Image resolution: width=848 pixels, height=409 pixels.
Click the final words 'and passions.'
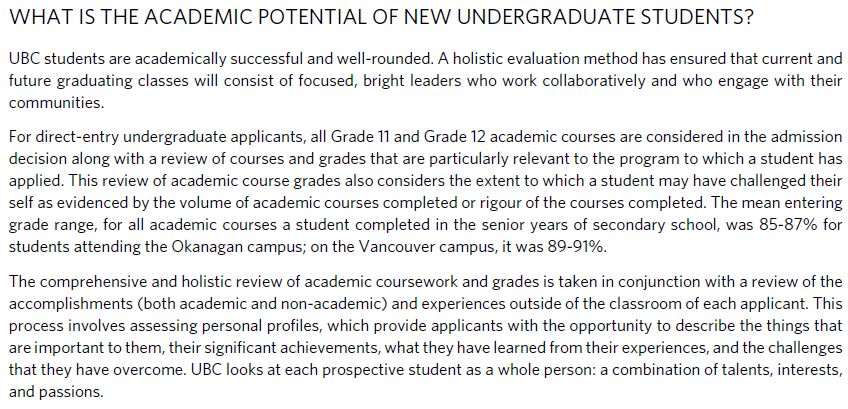(x=56, y=392)
